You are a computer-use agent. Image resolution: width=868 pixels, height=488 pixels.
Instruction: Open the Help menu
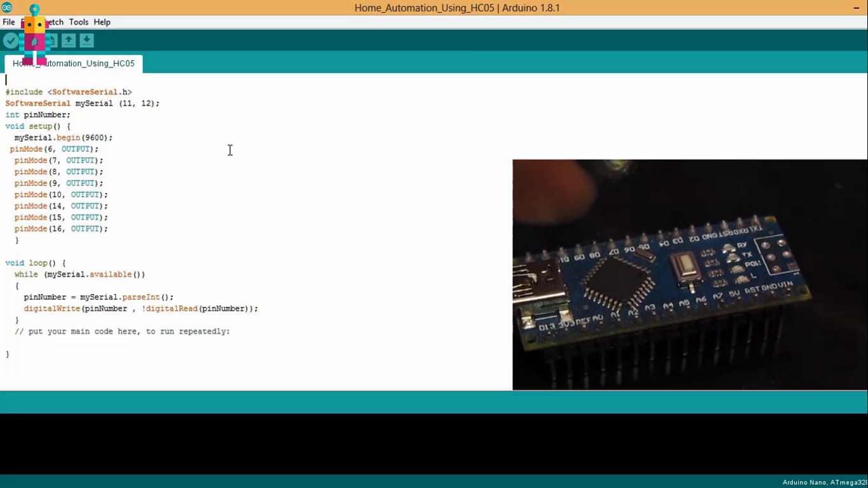(x=102, y=22)
